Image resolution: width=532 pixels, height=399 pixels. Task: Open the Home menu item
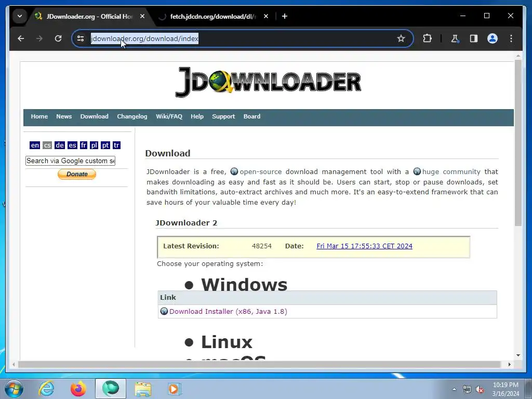click(x=39, y=116)
